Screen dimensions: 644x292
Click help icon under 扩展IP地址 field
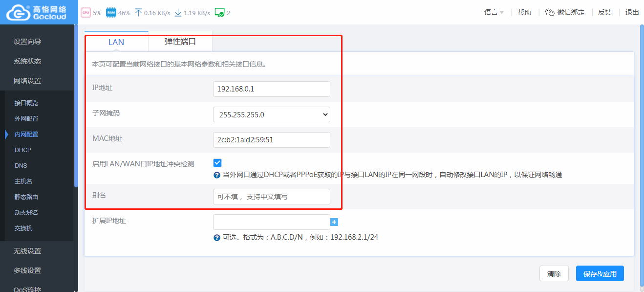pos(216,238)
